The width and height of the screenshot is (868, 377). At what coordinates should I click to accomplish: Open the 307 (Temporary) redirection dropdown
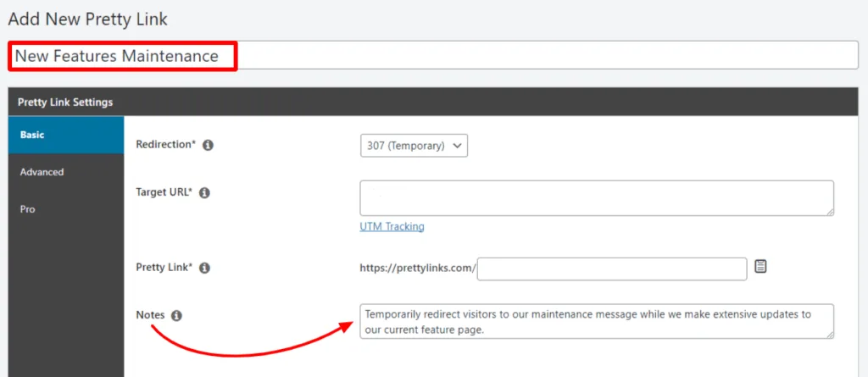point(414,146)
